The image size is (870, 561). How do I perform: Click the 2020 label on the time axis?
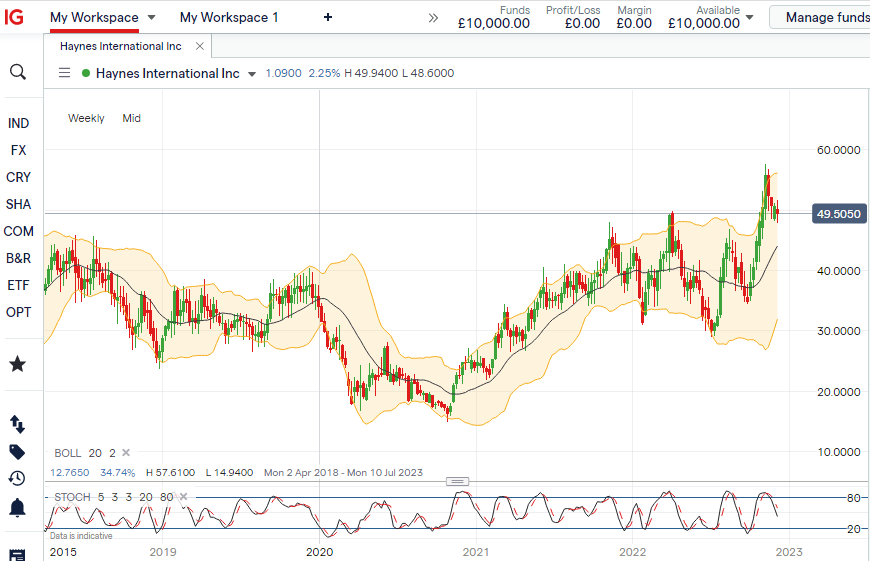pos(320,552)
